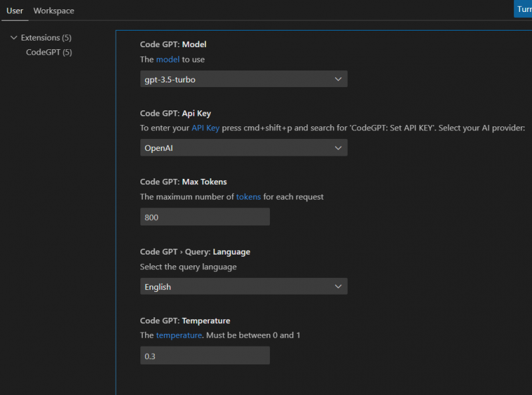
Task: Switch to the Workspace settings tab
Action: tap(53, 11)
